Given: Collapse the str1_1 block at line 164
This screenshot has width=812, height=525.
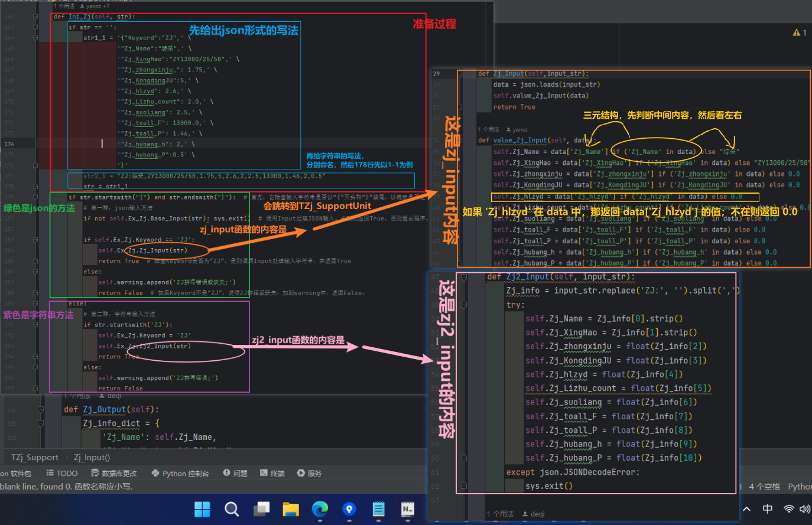Looking at the screenshot, I should point(36,38).
